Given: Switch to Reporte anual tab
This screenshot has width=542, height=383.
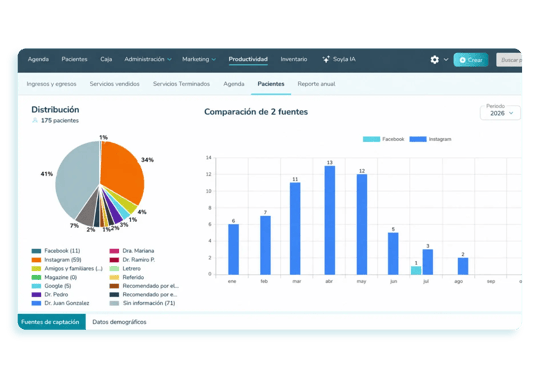Looking at the screenshot, I should 316,84.
